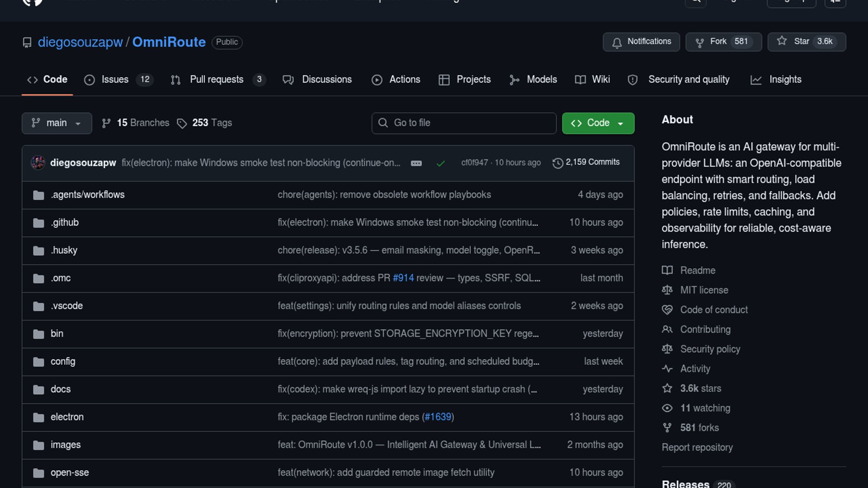The height and width of the screenshot is (488, 868).
Task: Open the main branch dropdown
Action: (57, 123)
